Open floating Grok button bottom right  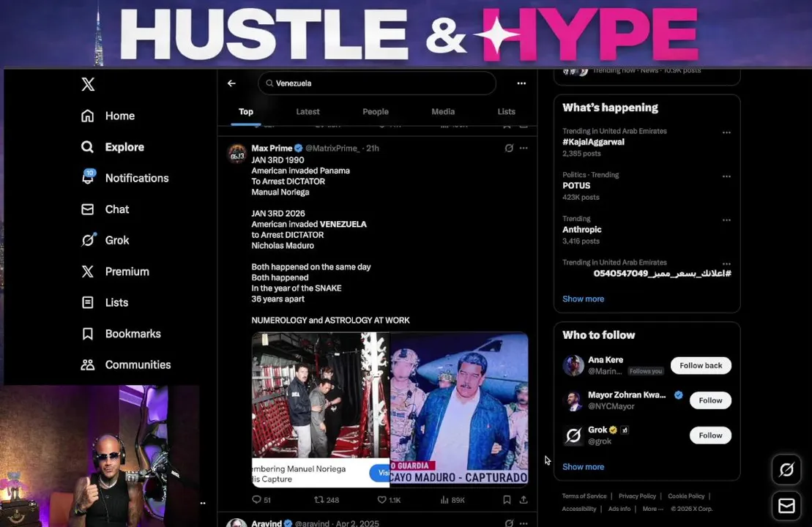786,469
